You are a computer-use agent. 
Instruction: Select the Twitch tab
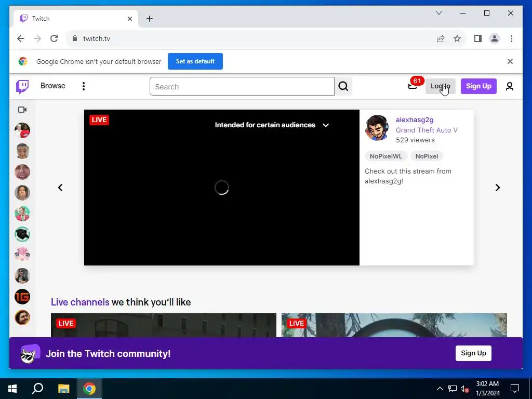tap(76, 19)
